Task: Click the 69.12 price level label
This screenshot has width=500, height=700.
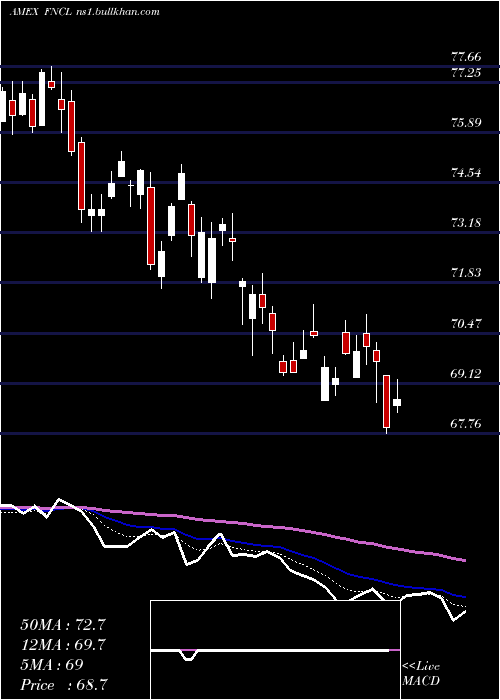Action: point(466,374)
